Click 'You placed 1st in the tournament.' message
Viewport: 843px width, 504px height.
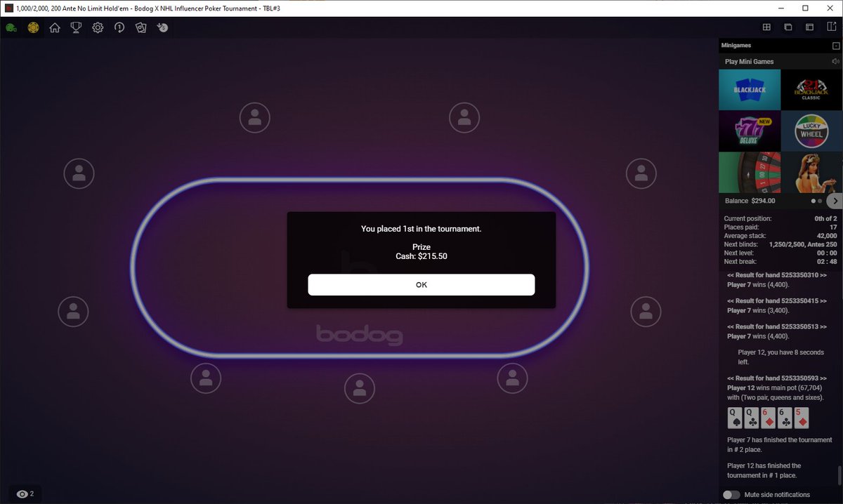(421, 229)
